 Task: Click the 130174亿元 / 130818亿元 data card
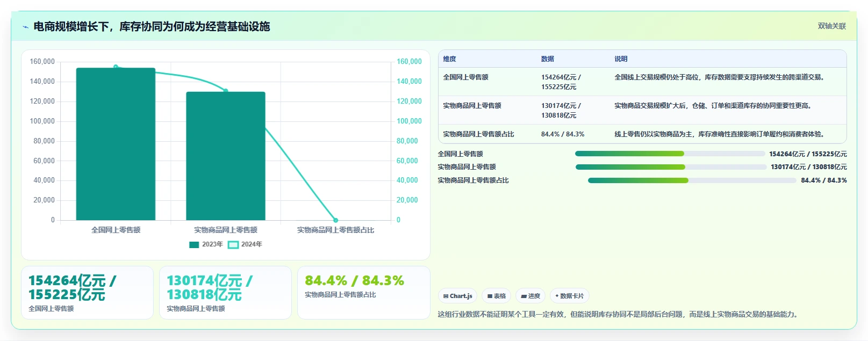click(x=225, y=293)
